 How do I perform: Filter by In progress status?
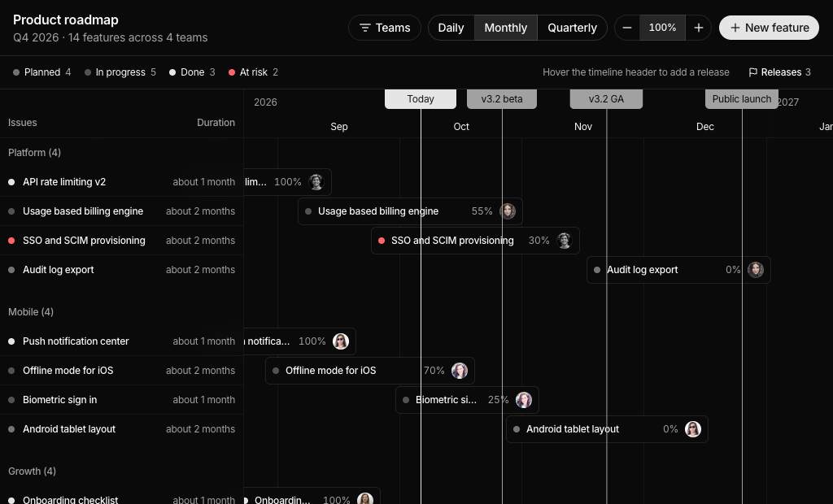tap(120, 72)
